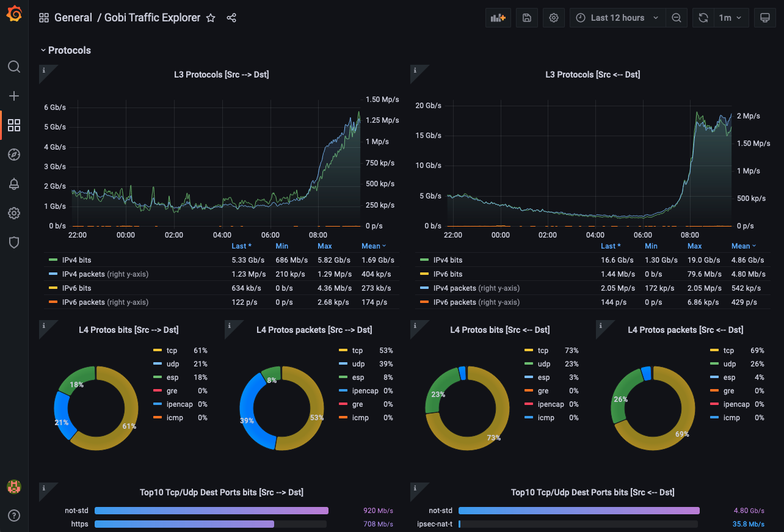Open L3 Protocols [Src <-- Dst] panel menu
The height and width of the screenshot is (532, 784).
pos(593,75)
